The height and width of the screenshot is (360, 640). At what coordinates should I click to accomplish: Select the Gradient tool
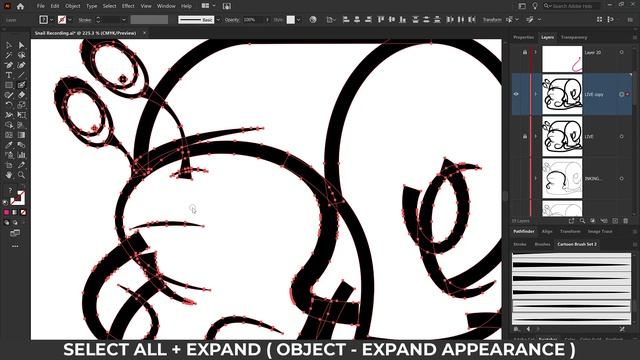point(21,135)
